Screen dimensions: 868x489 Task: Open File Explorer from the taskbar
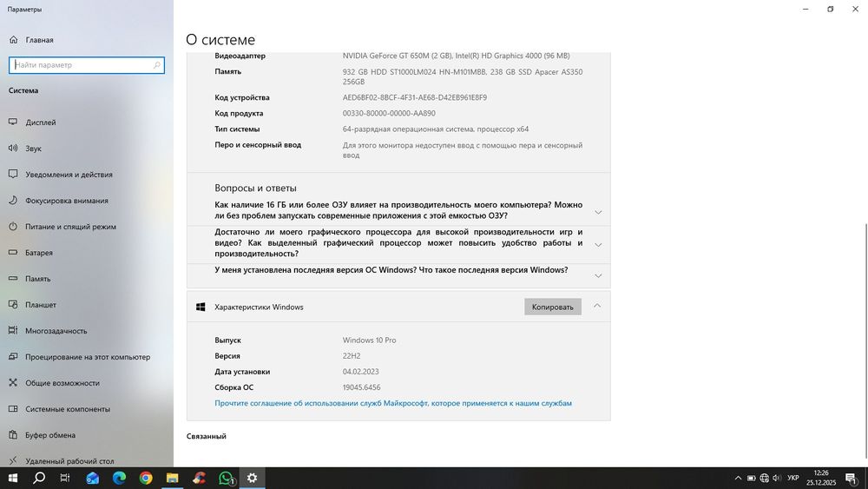172,478
